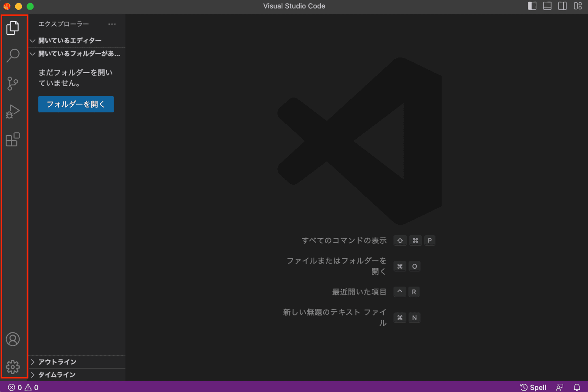This screenshot has width=588, height=392.
Task: Toggle the bottom panel layout icon
Action: point(547,6)
